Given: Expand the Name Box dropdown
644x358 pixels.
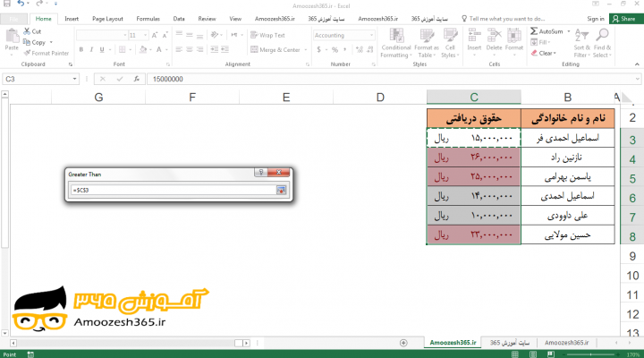Looking at the screenshot, I should [x=74, y=79].
